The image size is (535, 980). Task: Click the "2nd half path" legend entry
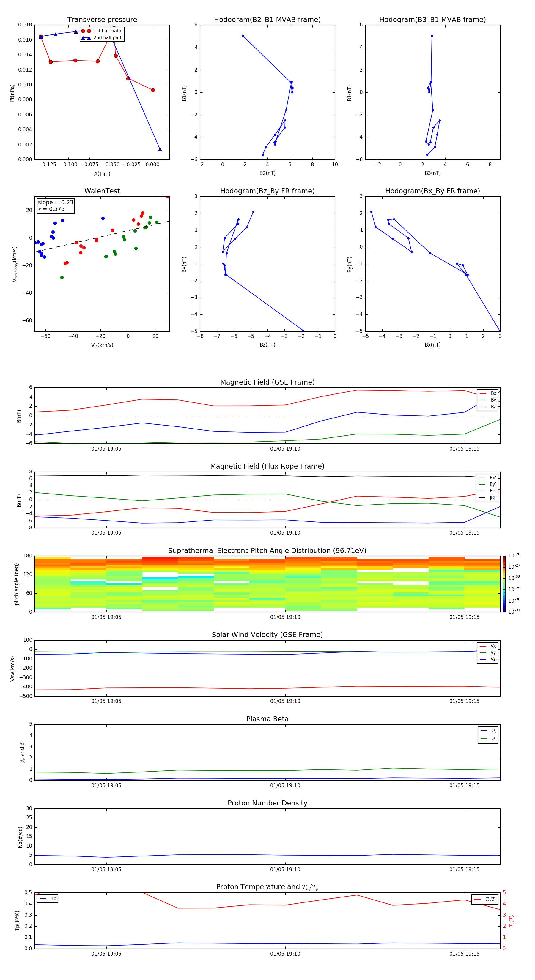coord(102,38)
